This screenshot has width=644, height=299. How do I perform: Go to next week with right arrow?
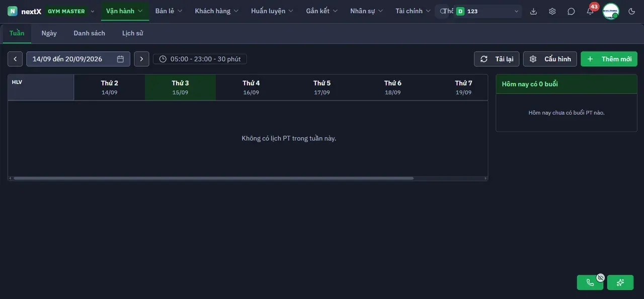[141, 59]
